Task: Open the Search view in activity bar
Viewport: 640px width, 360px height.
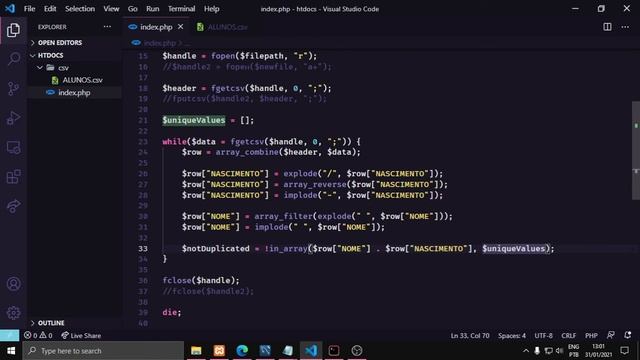Action: pos(13,59)
